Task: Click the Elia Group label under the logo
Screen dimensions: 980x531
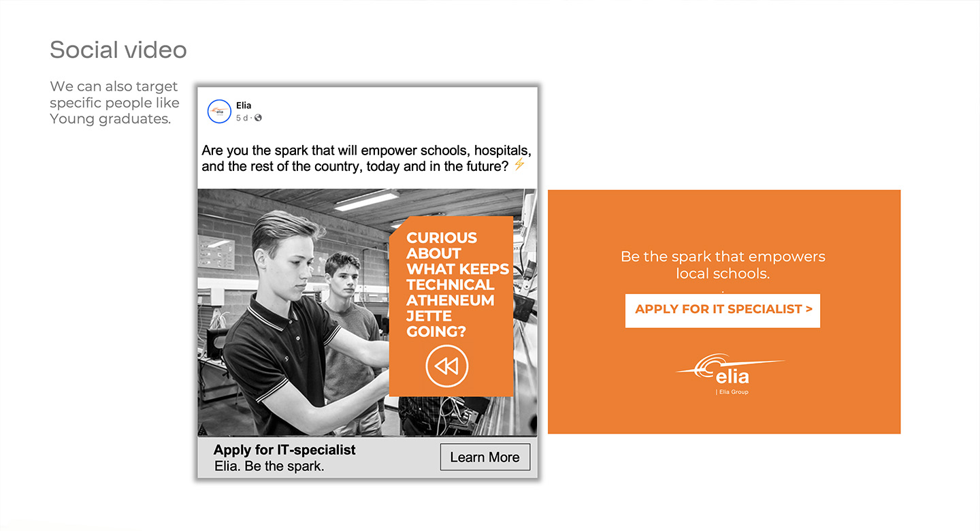Action: [x=732, y=392]
